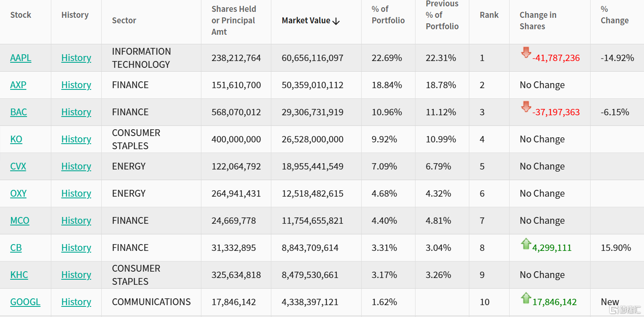Go to the GOOGL stock link

(25, 302)
